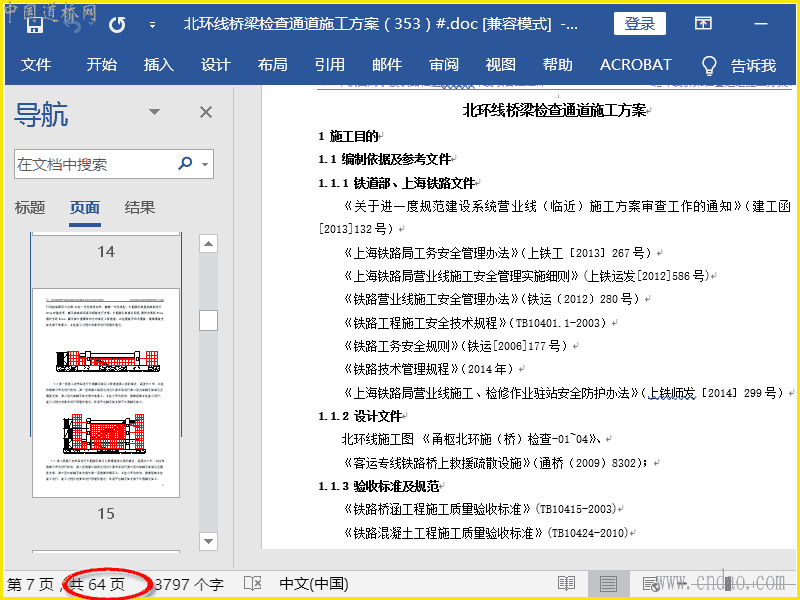Open search options dropdown arrow

point(205,164)
